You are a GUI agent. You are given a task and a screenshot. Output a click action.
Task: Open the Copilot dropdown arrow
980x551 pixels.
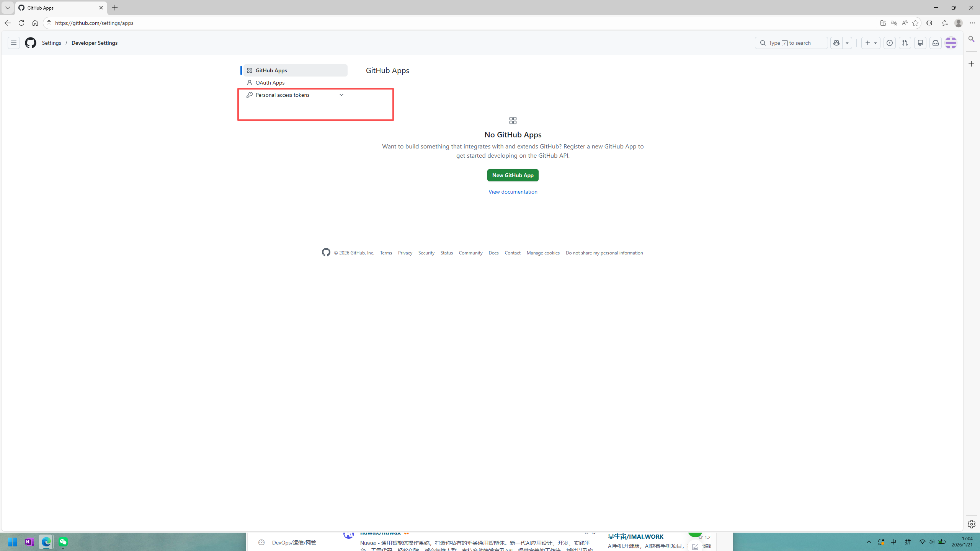click(847, 43)
